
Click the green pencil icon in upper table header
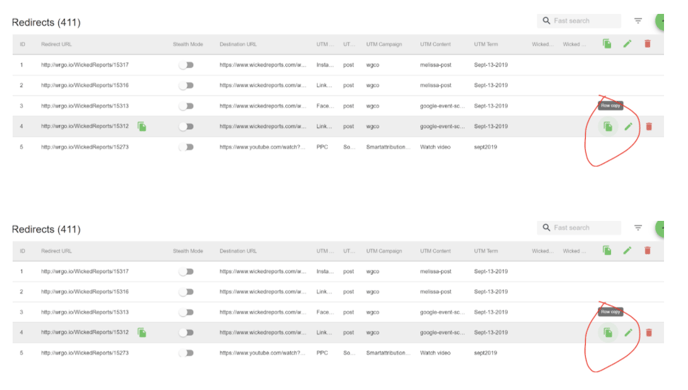627,43
